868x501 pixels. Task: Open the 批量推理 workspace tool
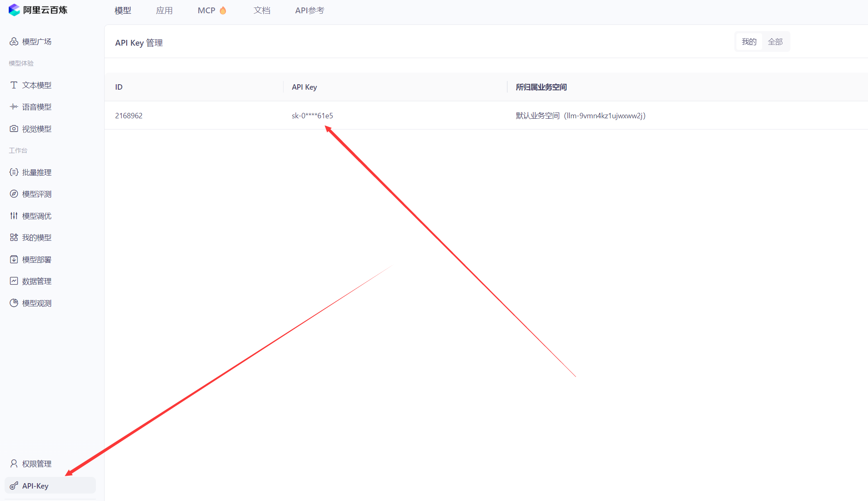(x=37, y=172)
